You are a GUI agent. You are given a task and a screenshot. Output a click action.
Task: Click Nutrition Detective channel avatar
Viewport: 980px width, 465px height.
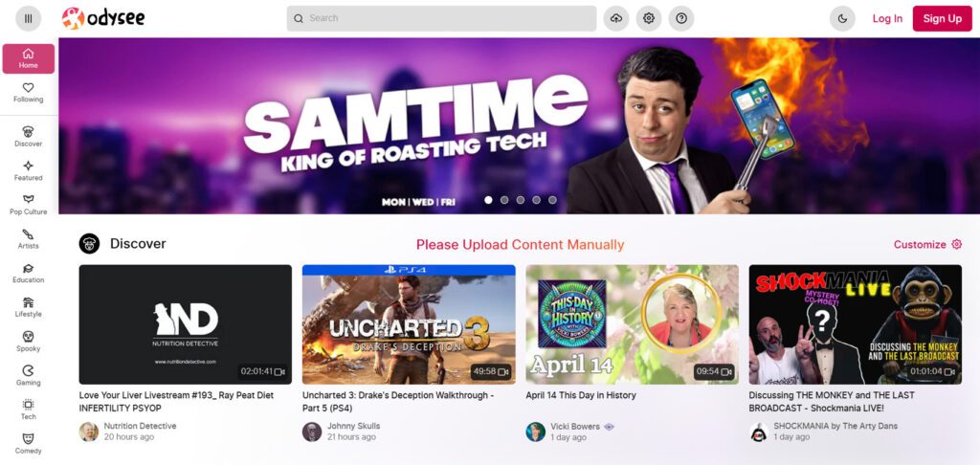[x=89, y=432]
